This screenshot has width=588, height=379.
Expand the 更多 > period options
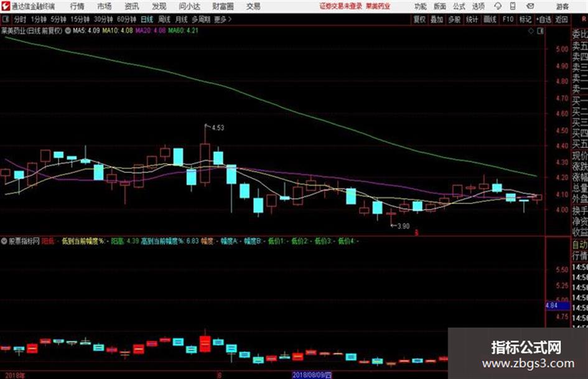click(x=223, y=19)
